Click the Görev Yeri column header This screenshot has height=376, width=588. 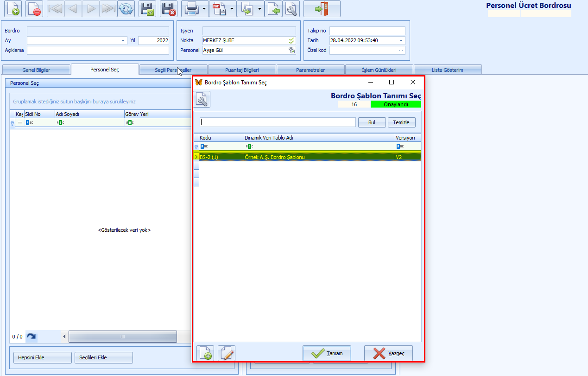tap(158, 114)
